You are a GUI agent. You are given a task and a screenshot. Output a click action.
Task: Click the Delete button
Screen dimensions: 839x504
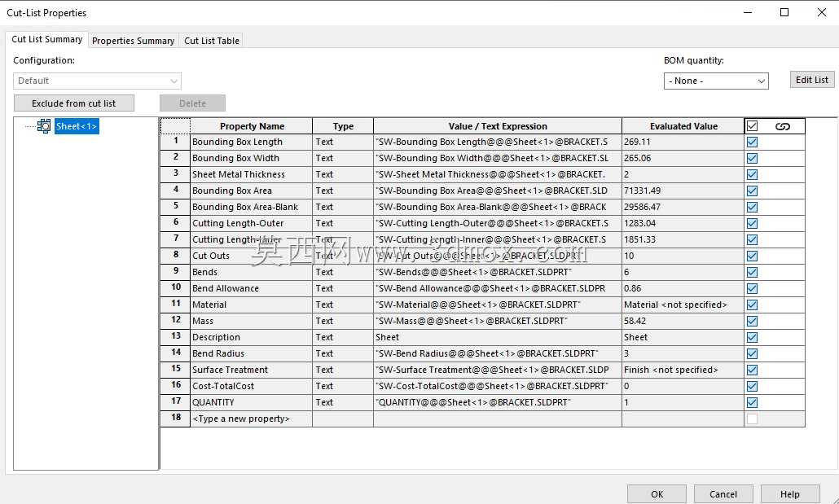(192, 103)
